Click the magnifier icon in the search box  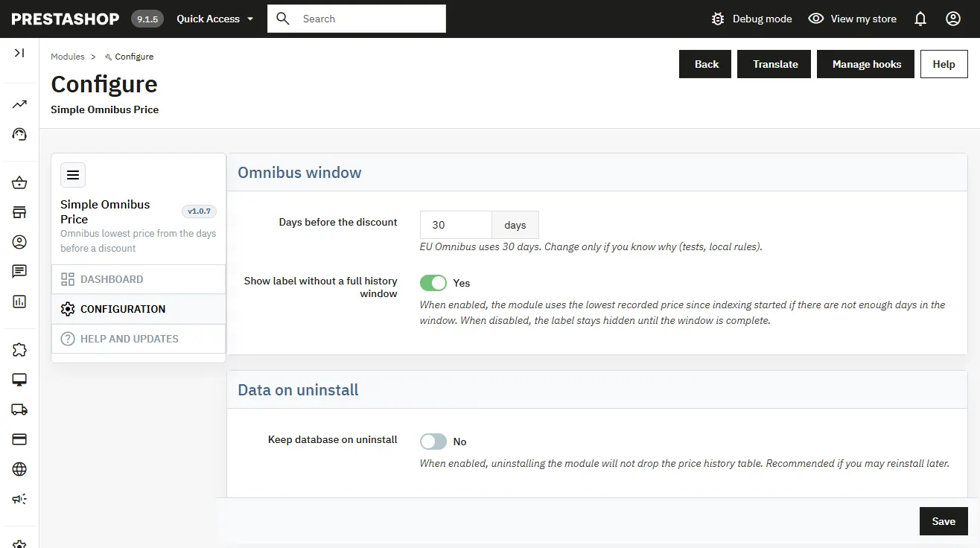[x=283, y=19]
